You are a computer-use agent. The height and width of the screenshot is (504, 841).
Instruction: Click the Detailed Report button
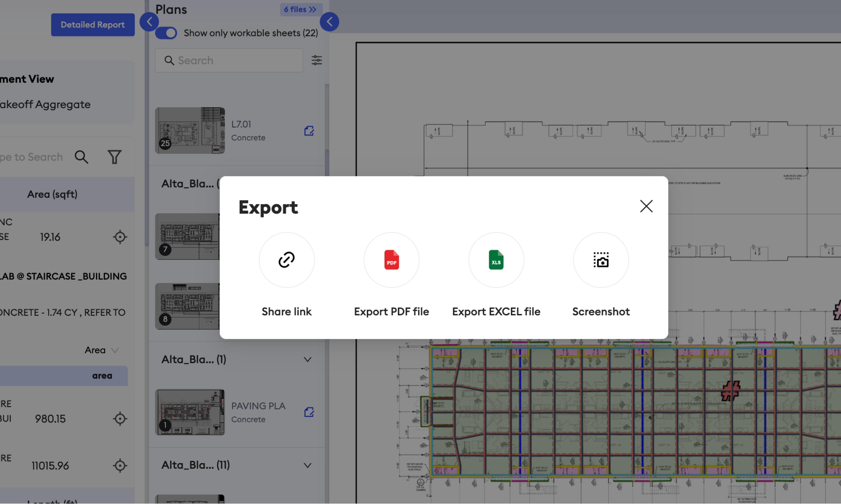93,25
